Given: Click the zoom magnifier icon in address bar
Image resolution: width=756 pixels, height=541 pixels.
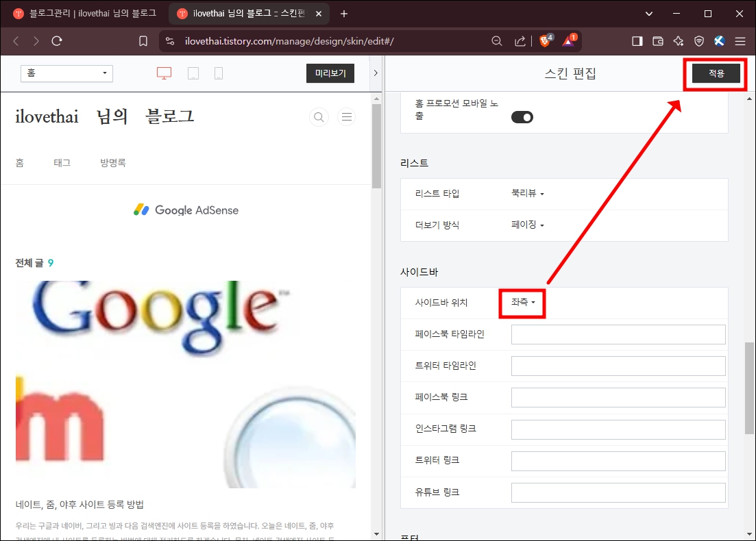Looking at the screenshot, I should 497,41.
